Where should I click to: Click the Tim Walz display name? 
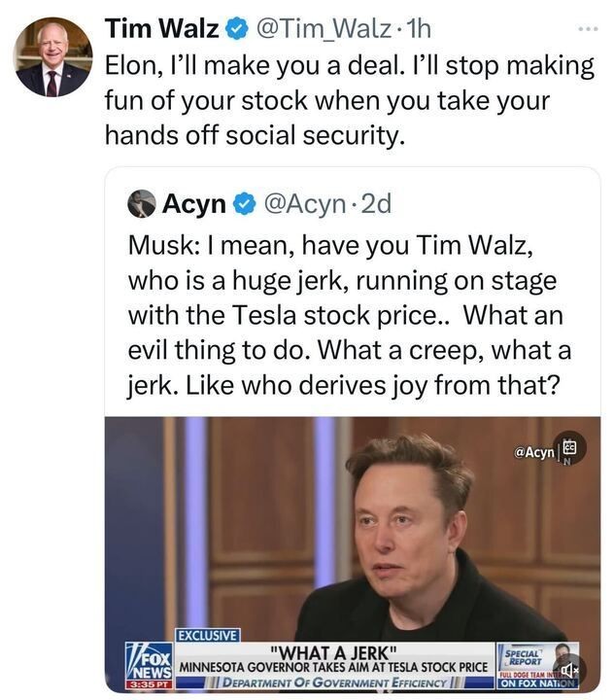click(162, 28)
